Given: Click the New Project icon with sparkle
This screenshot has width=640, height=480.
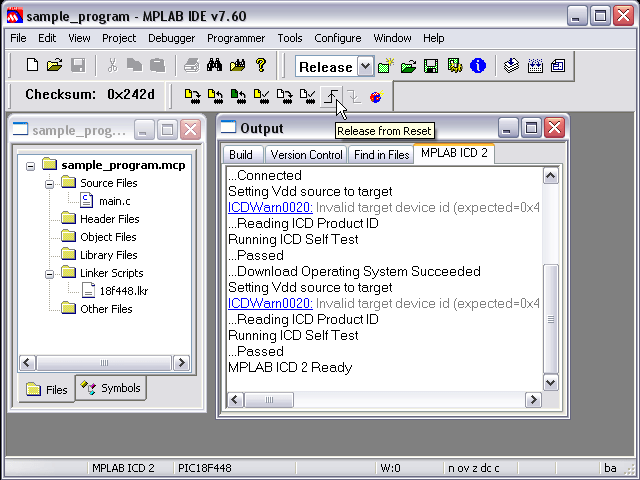Looking at the screenshot, I should (x=385, y=66).
